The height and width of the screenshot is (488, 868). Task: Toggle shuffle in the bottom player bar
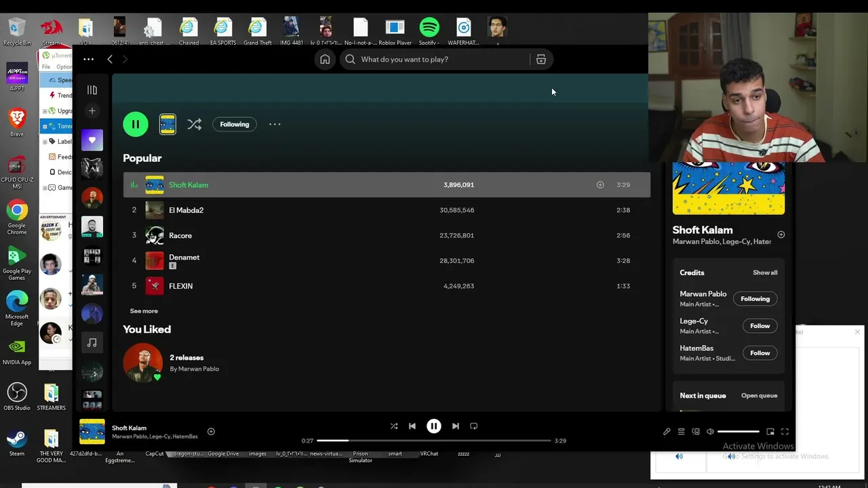click(x=394, y=426)
